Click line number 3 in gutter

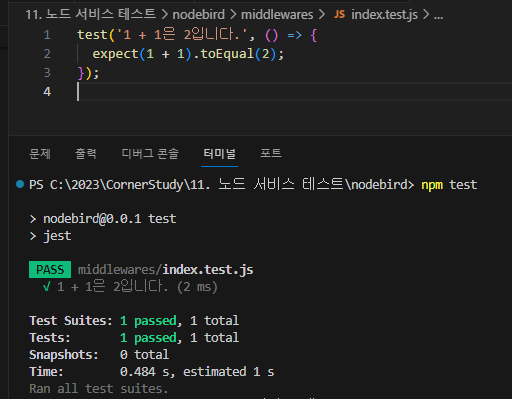[47, 73]
